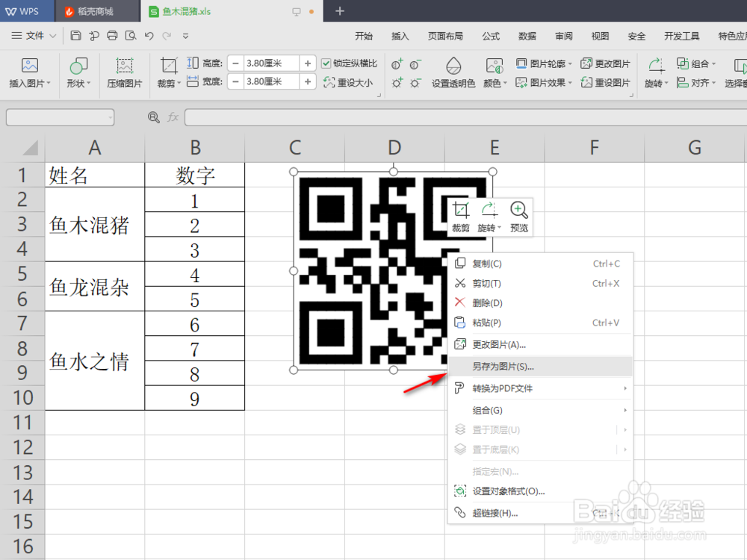Decrease width with minus stepper
Viewport: 747px width, 560px height.
pos(235,82)
